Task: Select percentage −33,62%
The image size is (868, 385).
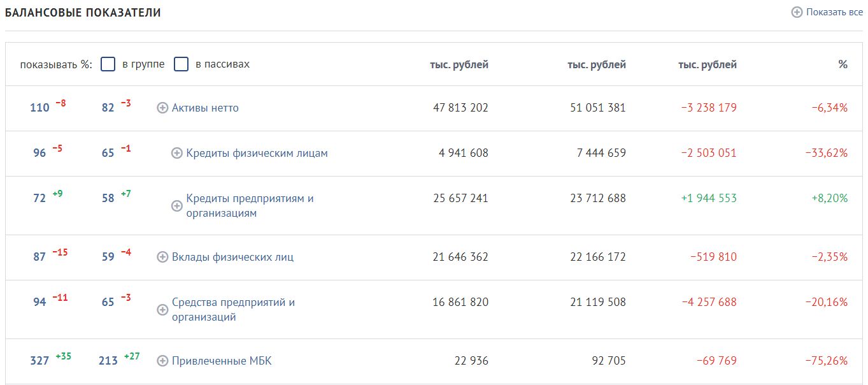Action: tap(827, 153)
